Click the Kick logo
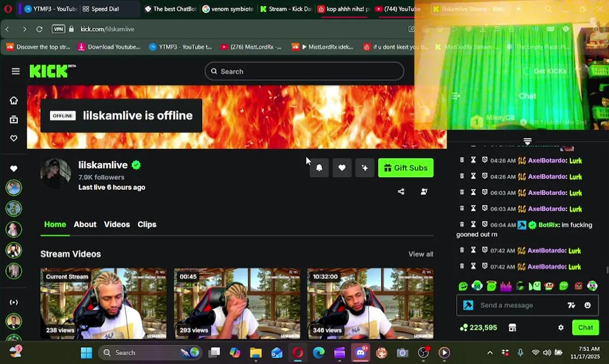The height and width of the screenshot is (364, 609). pyautogui.click(x=53, y=71)
